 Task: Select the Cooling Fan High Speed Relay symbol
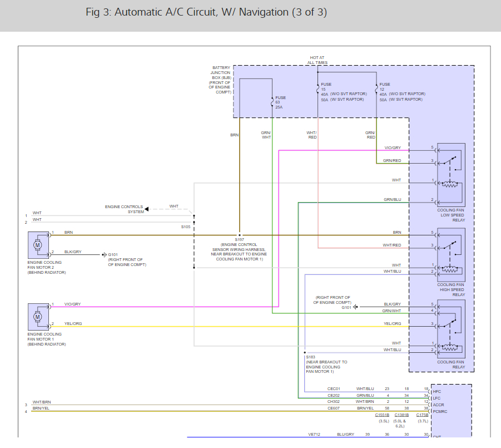point(451,255)
